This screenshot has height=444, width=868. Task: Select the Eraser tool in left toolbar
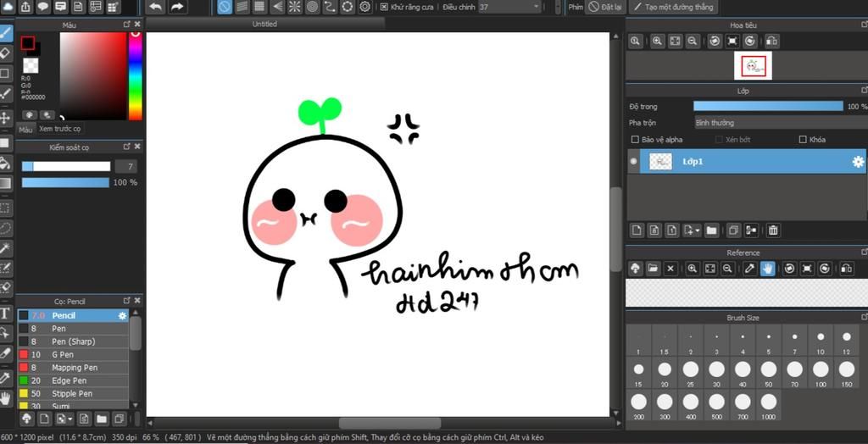(x=6, y=53)
